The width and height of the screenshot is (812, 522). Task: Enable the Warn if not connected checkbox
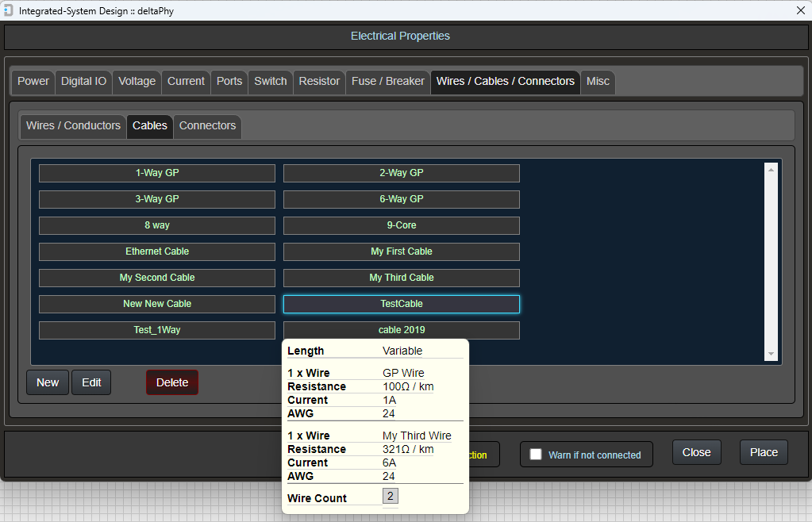(x=536, y=454)
